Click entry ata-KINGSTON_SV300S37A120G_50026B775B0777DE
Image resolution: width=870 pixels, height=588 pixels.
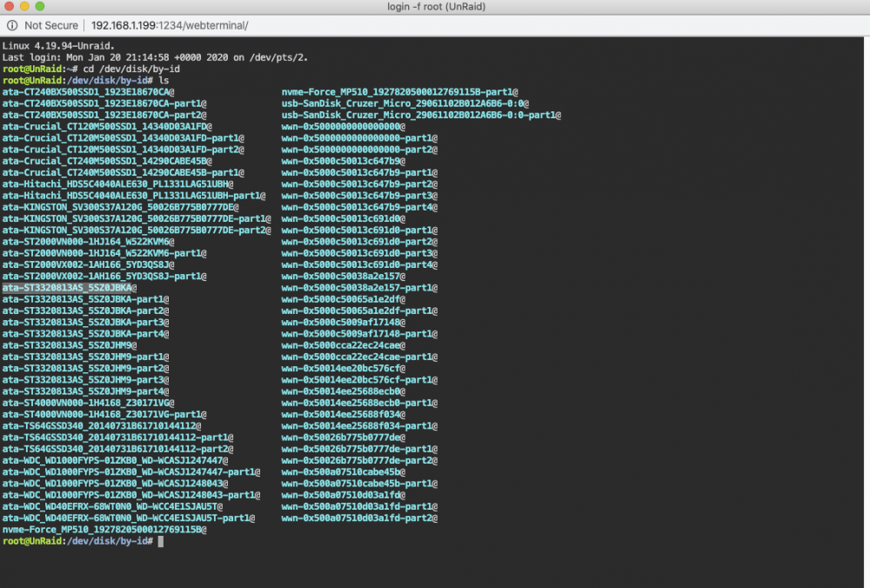[x=118, y=208]
